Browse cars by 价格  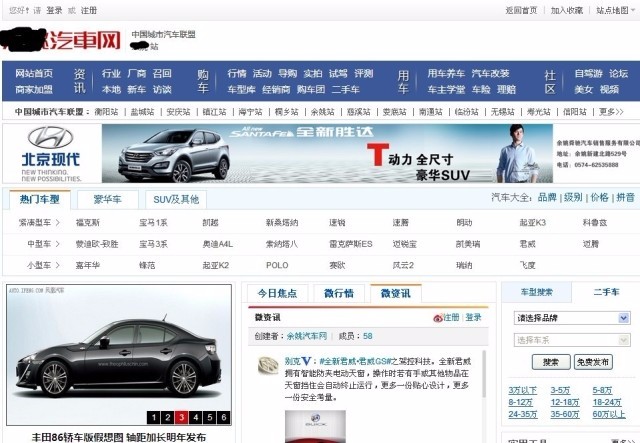pos(599,197)
